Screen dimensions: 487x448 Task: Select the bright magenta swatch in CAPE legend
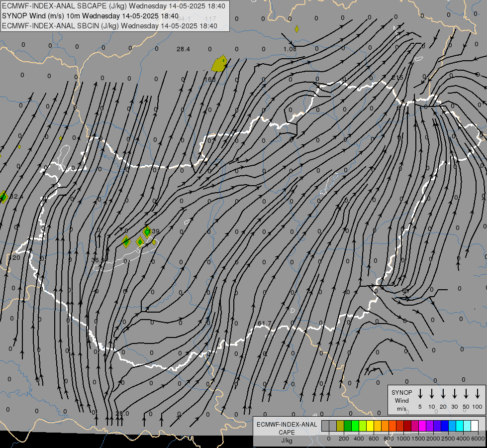click(422, 426)
